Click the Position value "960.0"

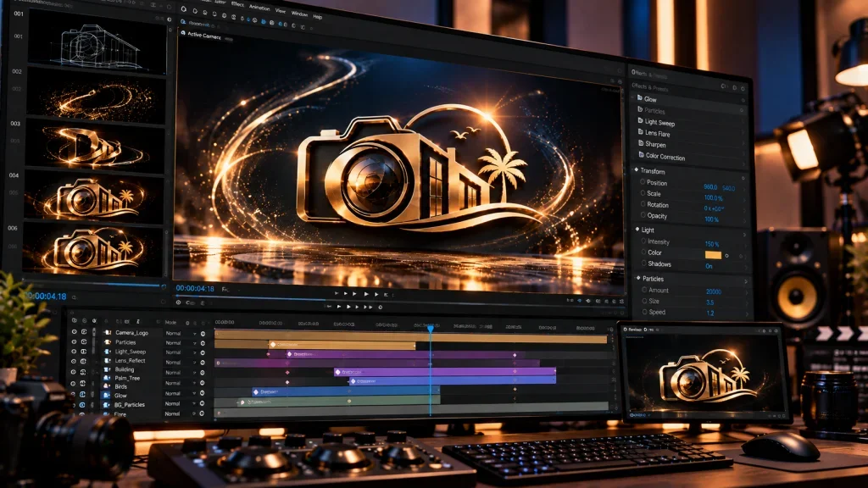click(x=710, y=187)
